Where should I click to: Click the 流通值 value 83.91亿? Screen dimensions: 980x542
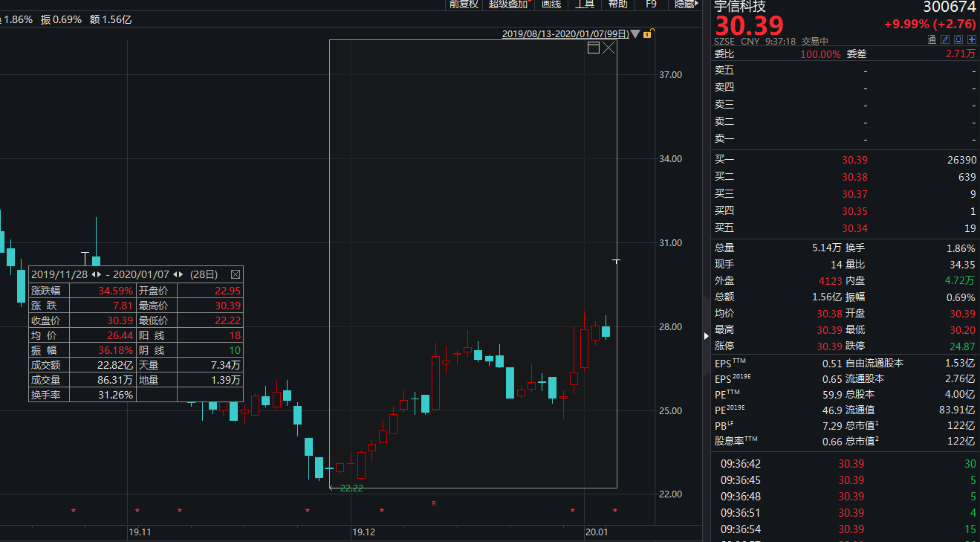(958, 410)
